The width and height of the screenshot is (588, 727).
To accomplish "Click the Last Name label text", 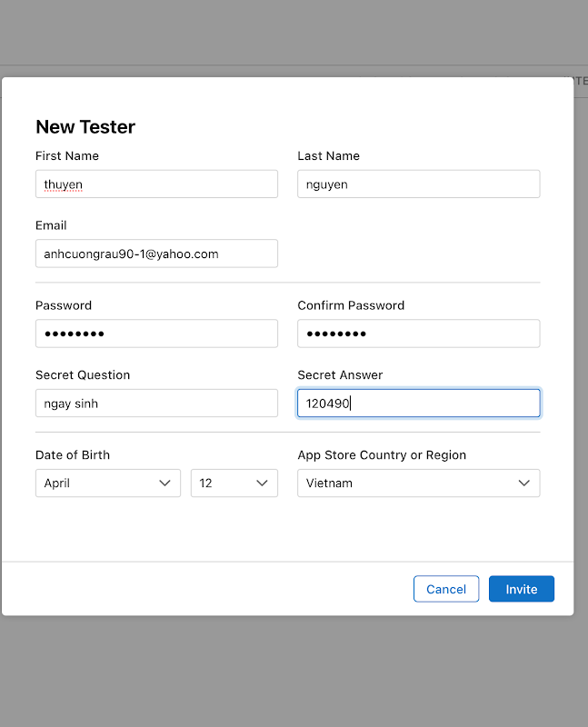I will click(328, 155).
